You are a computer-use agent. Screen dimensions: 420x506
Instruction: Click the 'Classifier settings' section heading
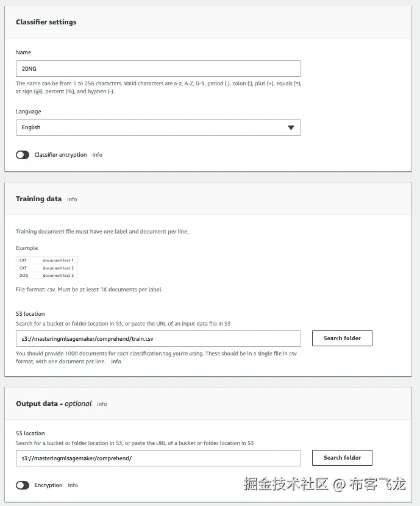[x=46, y=22]
